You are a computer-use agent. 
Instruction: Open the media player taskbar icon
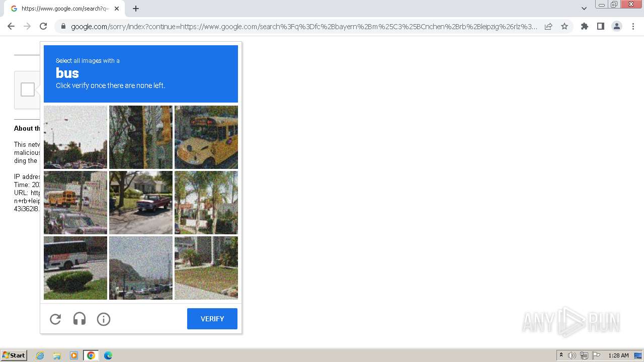point(74,355)
